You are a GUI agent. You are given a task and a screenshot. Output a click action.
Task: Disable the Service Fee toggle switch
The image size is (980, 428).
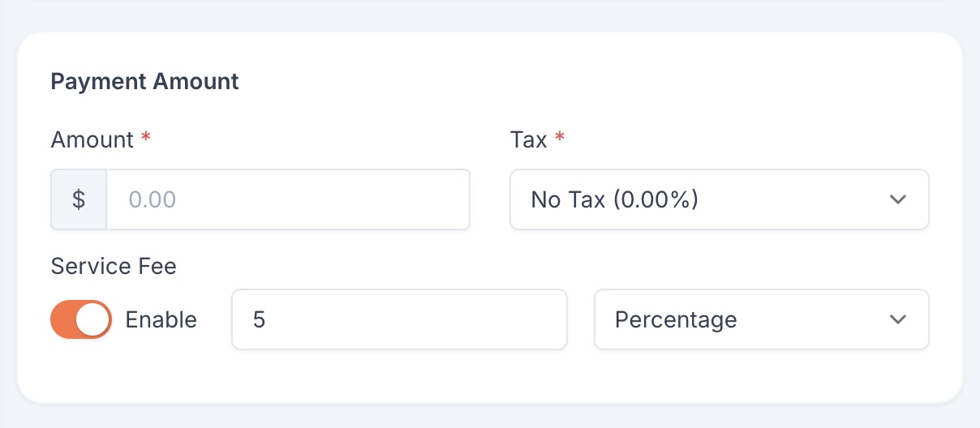(81, 319)
